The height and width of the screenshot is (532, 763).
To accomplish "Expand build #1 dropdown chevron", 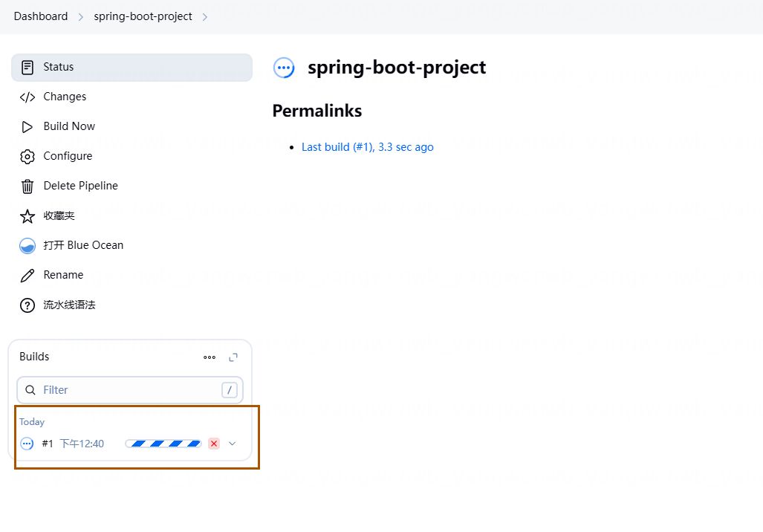I will [232, 444].
